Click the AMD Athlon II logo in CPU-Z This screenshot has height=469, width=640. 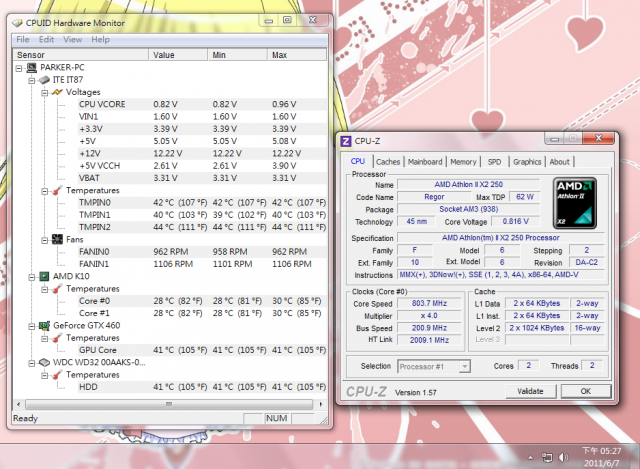(574, 203)
